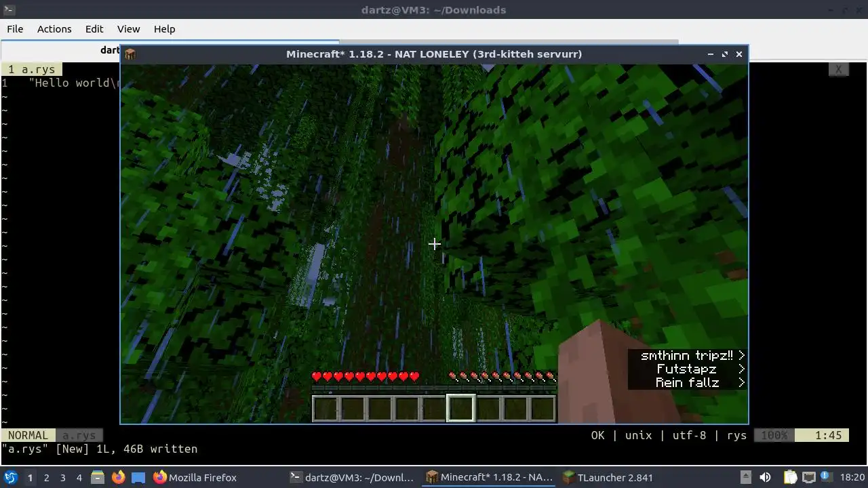
Task: Click the Minecraft window title icon
Action: 130,54
